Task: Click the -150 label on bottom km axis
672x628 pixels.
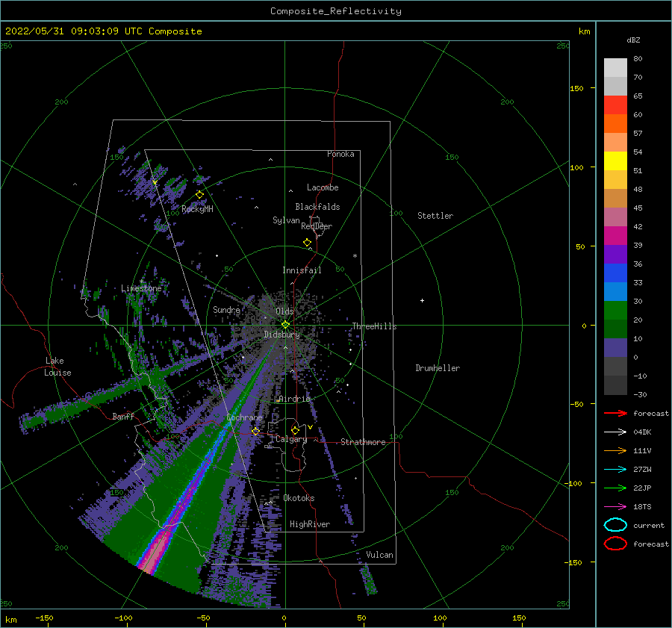Action: pos(44,618)
